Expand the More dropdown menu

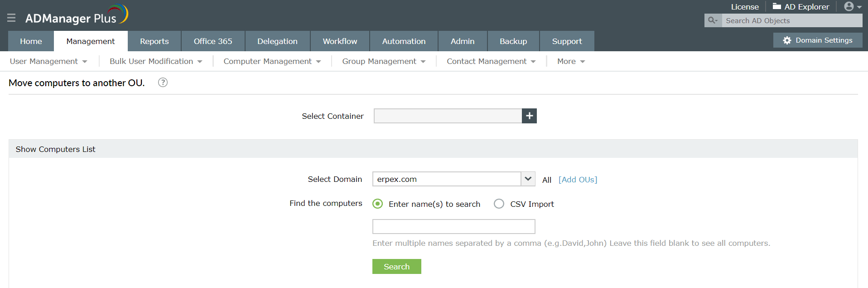571,61
